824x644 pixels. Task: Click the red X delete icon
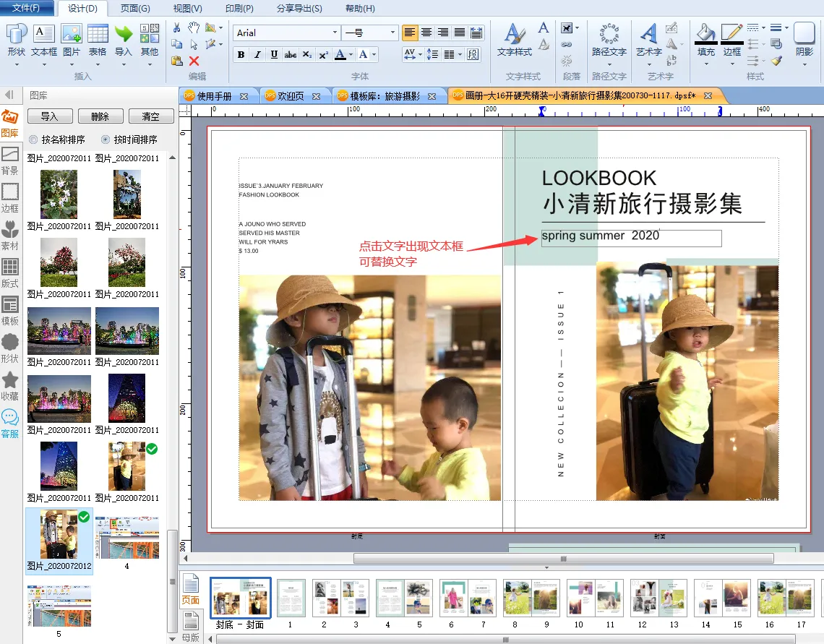194,61
